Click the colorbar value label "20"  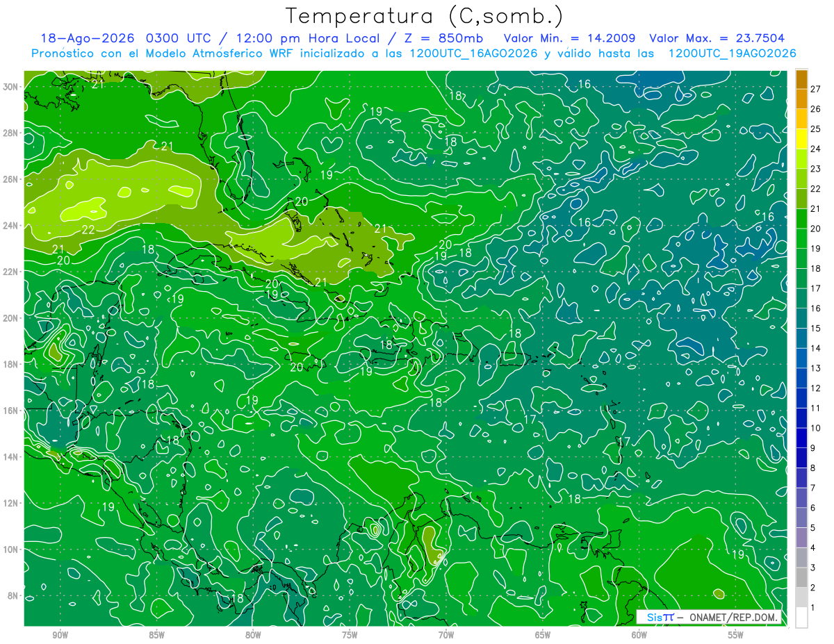point(815,228)
